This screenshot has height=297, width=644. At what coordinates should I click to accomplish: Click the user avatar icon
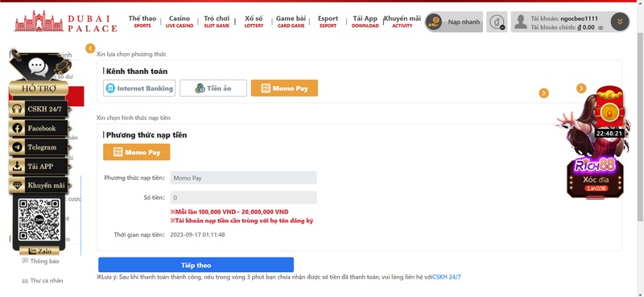(x=520, y=22)
